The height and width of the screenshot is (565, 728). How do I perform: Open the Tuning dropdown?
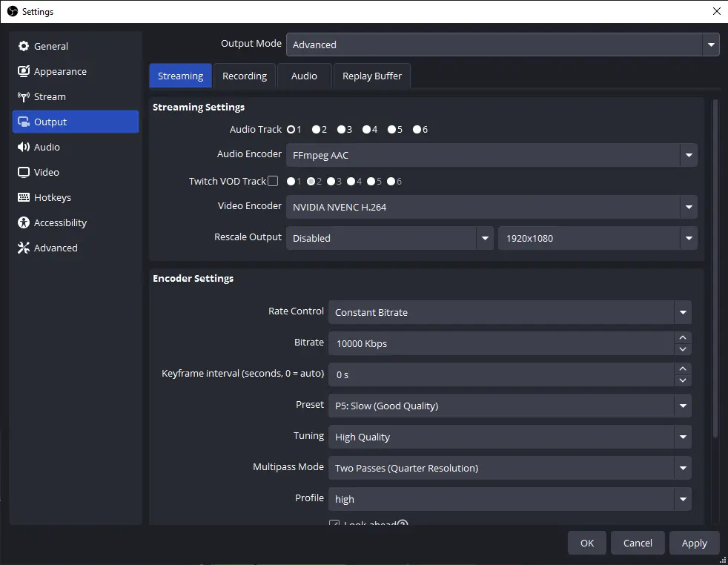[510, 437]
